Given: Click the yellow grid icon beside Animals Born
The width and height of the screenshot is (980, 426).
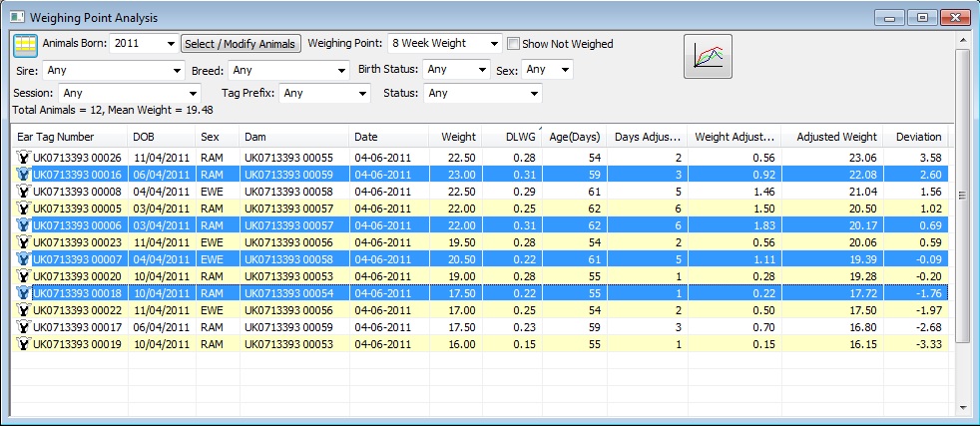Looking at the screenshot, I should tap(26, 45).
